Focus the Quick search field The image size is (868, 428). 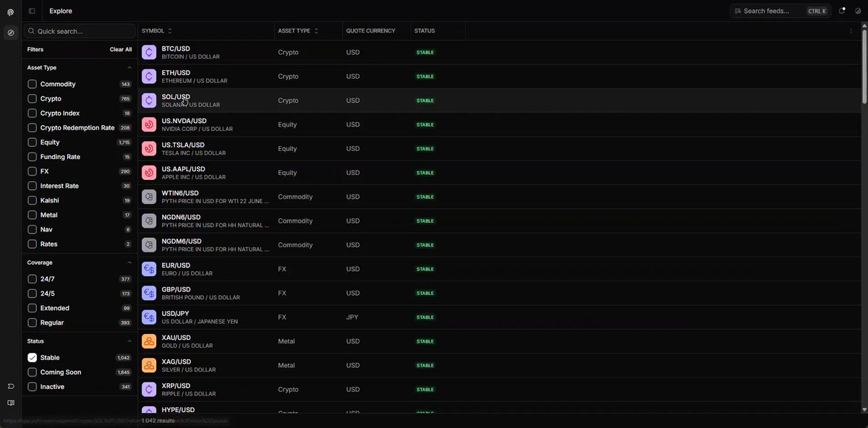[x=80, y=31]
